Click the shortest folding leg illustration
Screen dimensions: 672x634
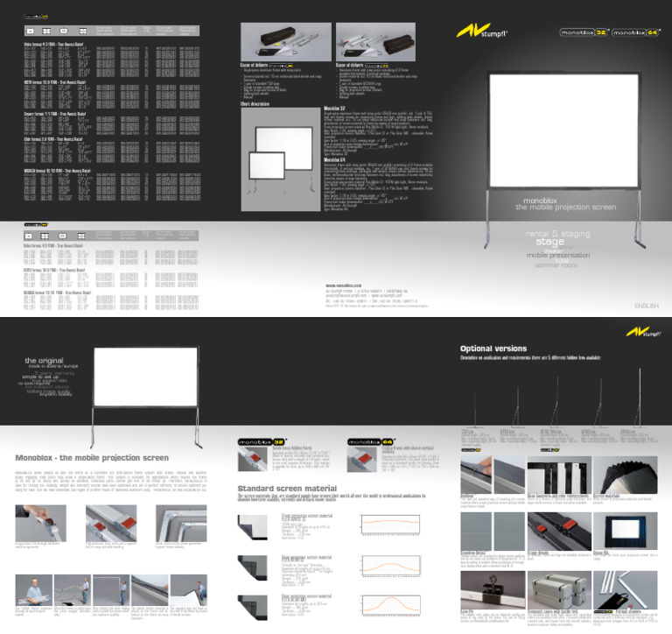click(x=474, y=411)
